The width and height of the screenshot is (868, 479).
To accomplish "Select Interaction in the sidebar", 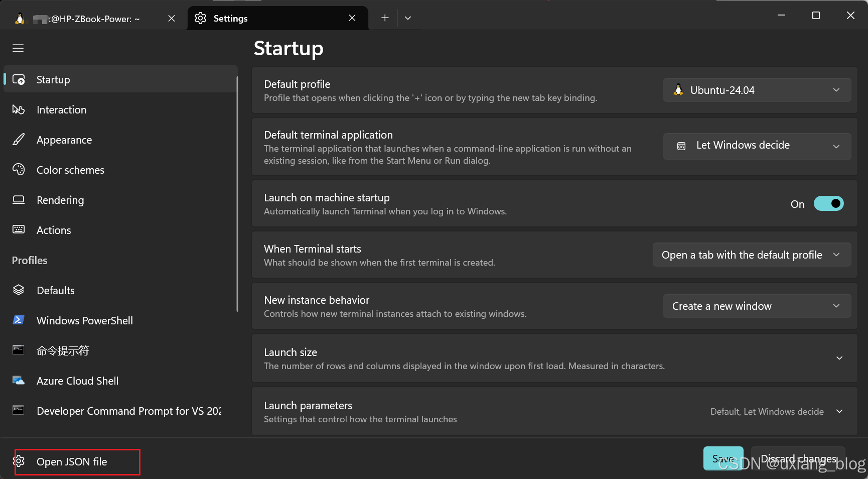I will (120, 109).
